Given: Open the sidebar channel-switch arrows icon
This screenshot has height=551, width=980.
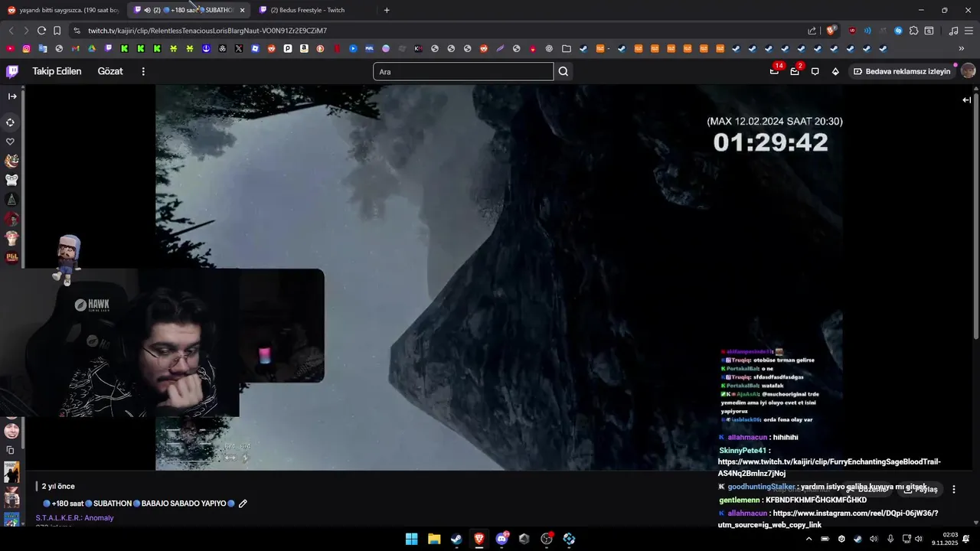Looking at the screenshot, I should [x=11, y=122].
